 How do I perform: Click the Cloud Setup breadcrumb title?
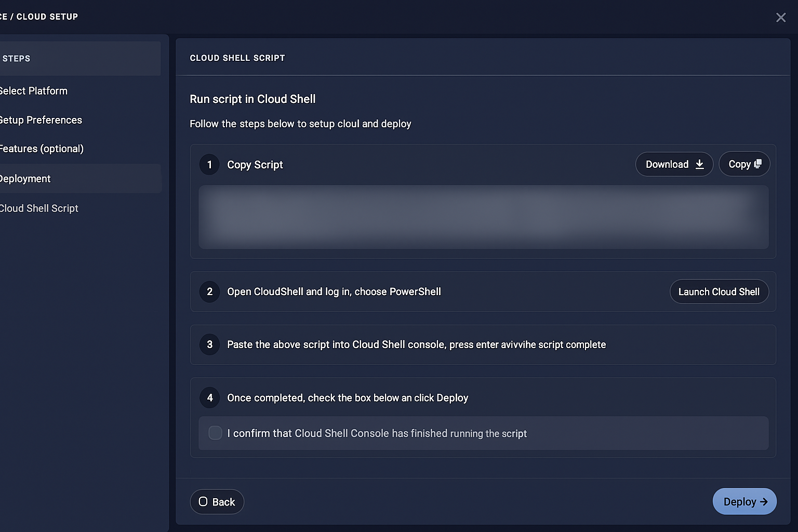click(x=47, y=17)
